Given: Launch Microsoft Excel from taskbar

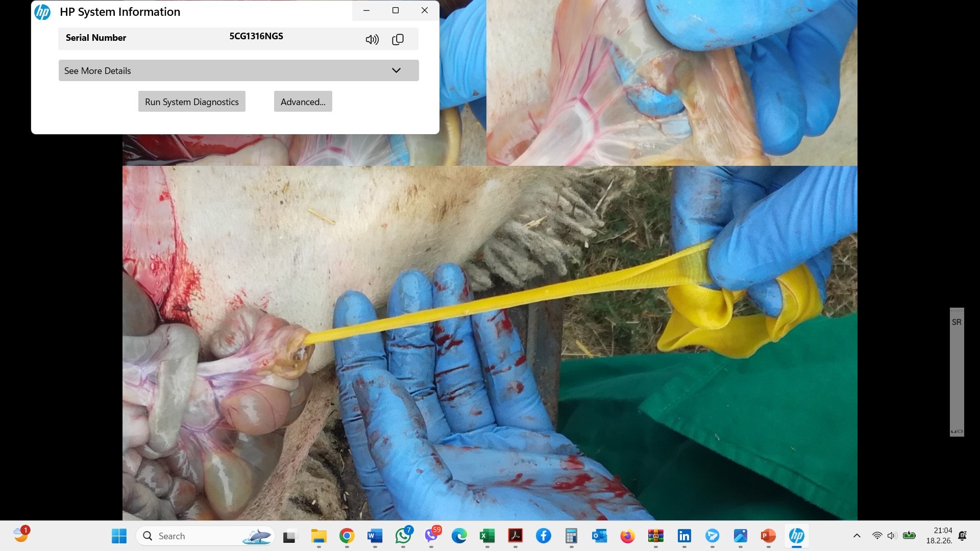Looking at the screenshot, I should point(487,536).
